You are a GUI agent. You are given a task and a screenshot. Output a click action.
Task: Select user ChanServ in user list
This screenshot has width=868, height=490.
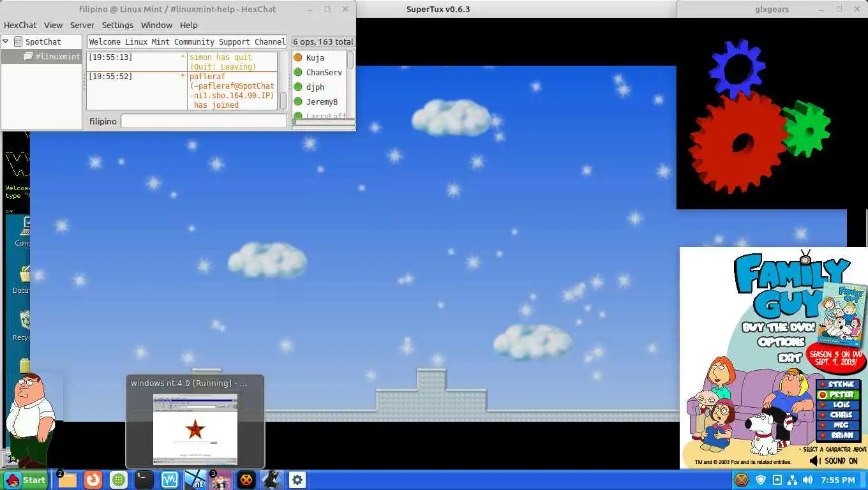click(x=324, y=72)
